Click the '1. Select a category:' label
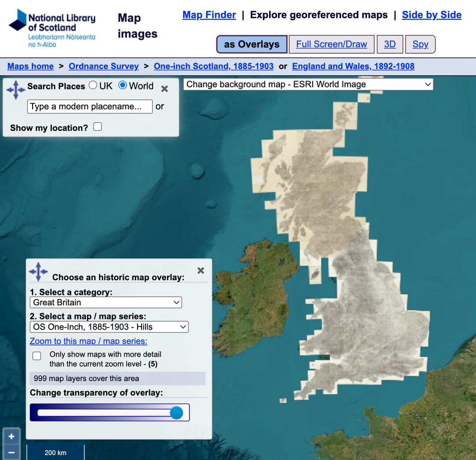476x460 pixels. pyautogui.click(x=71, y=292)
